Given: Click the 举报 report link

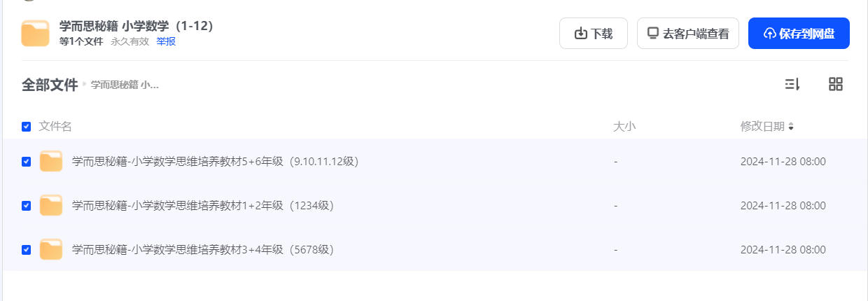Looking at the screenshot, I should pos(166,41).
